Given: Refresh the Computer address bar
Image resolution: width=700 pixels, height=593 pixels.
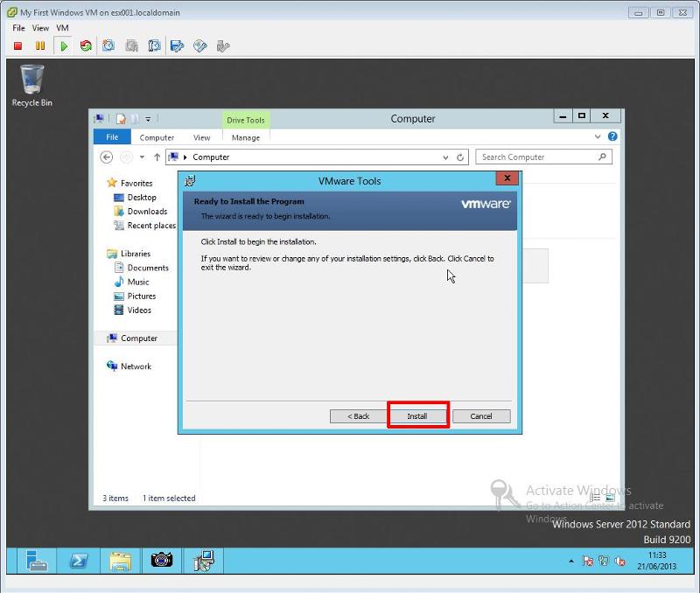Looking at the screenshot, I should point(460,157).
